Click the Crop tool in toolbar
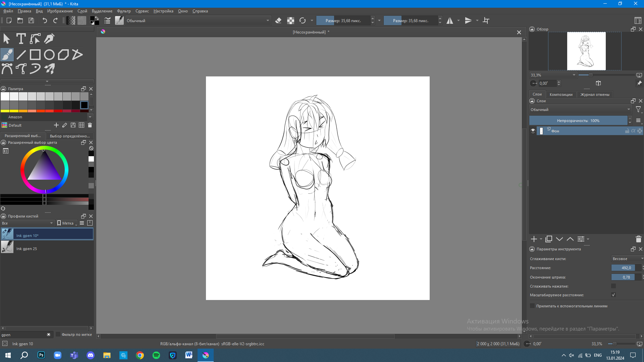 coord(486,21)
